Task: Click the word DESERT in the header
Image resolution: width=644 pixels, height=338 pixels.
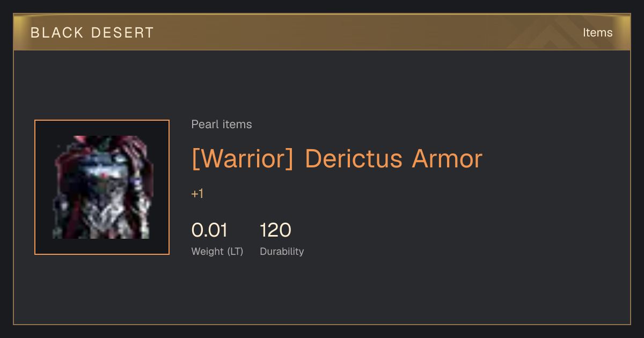Action: click(122, 33)
